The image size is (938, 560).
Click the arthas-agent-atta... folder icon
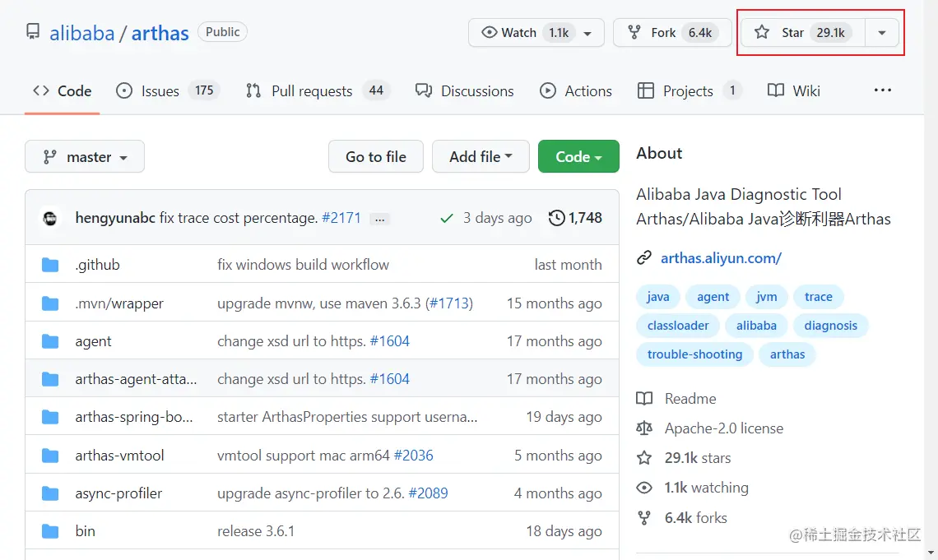click(50, 379)
